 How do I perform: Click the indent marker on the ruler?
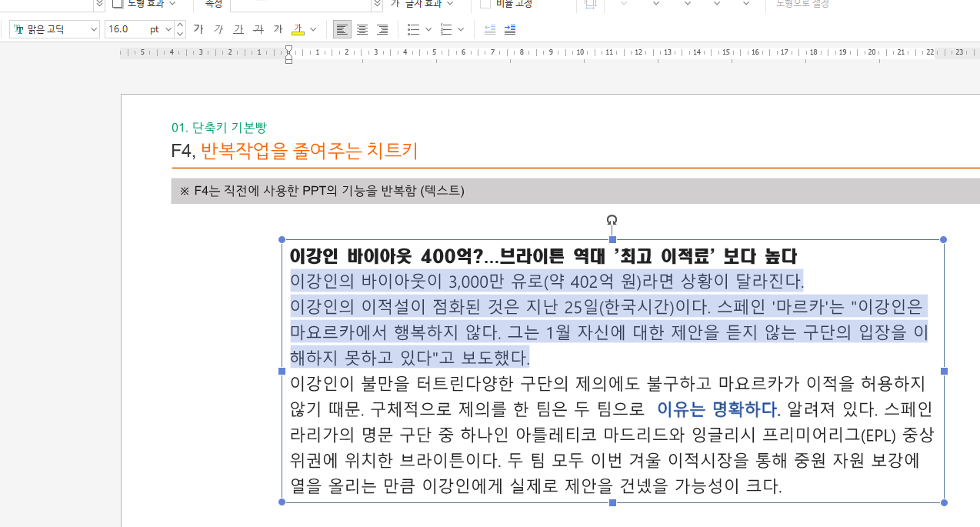(x=288, y=54)
